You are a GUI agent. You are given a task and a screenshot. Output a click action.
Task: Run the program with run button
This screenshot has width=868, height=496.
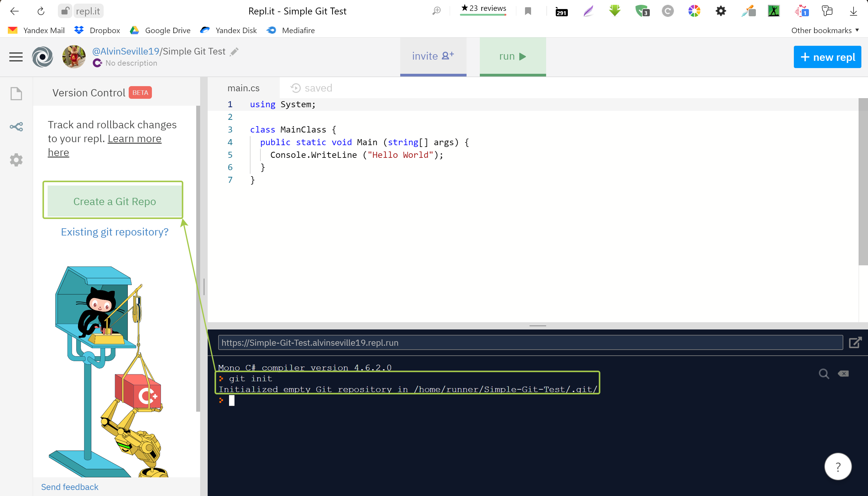tap(513, 56)
